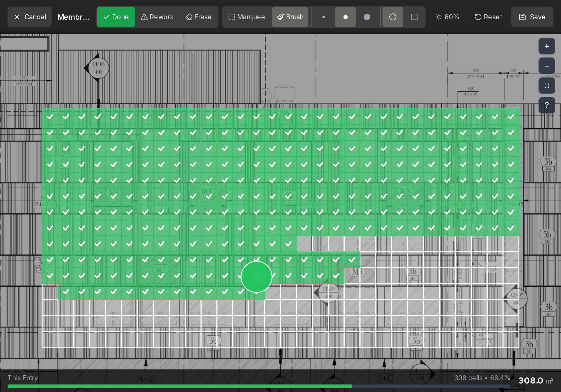Click the unfilled cell right of the last checked cell in the half-filled ninth row
Screen dimensions: 561x392
pos(304,244)
